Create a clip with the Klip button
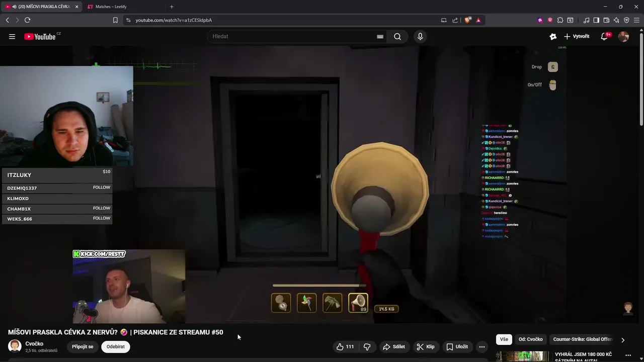 pyautogui.click(x=426, y=346)
